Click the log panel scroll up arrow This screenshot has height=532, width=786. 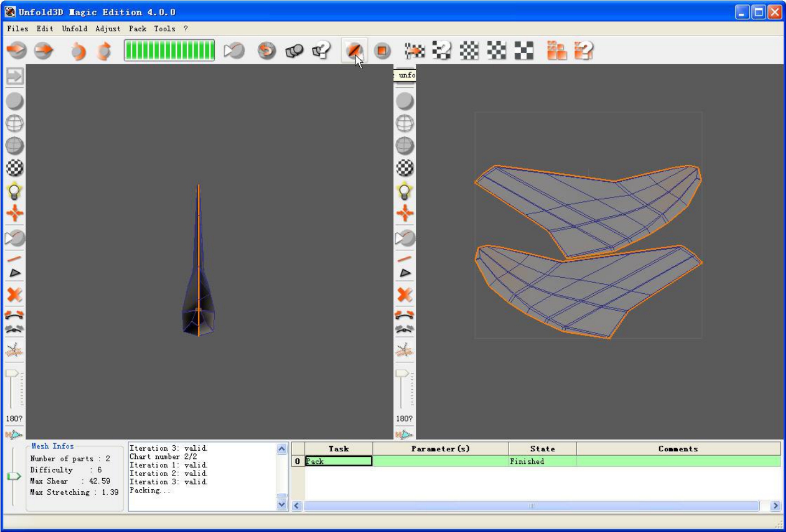[x=282, y=449]
